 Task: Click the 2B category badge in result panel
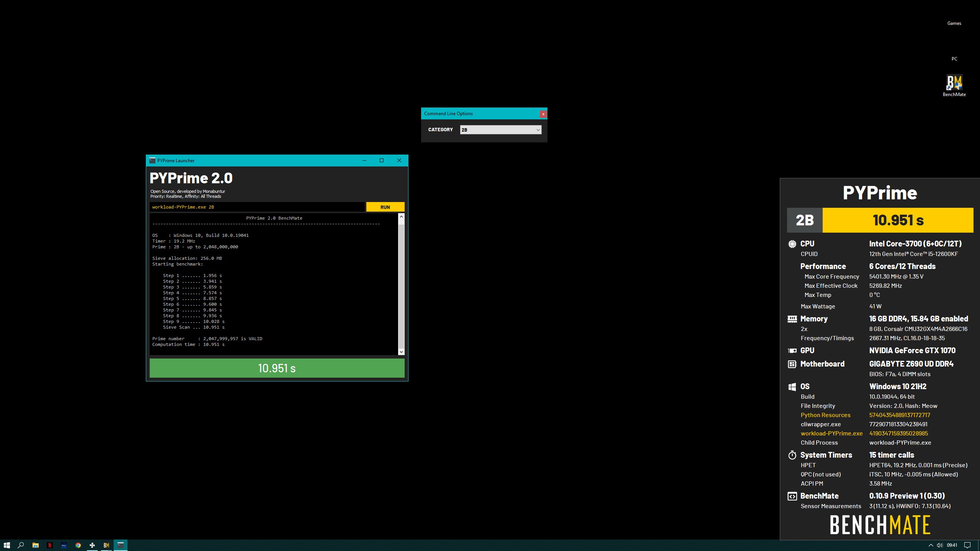point(805,220)
